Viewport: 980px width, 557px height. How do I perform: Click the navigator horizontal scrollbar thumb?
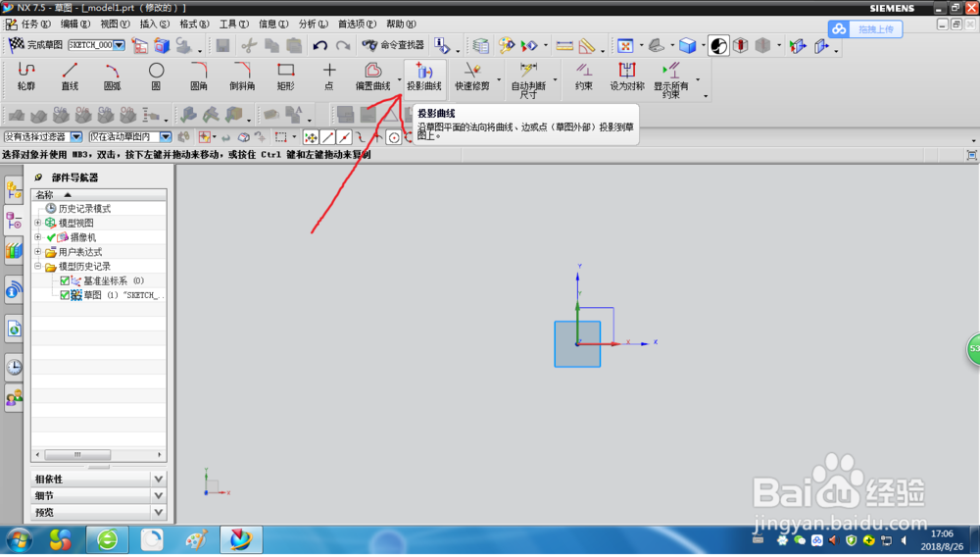(x=77, y=454)
